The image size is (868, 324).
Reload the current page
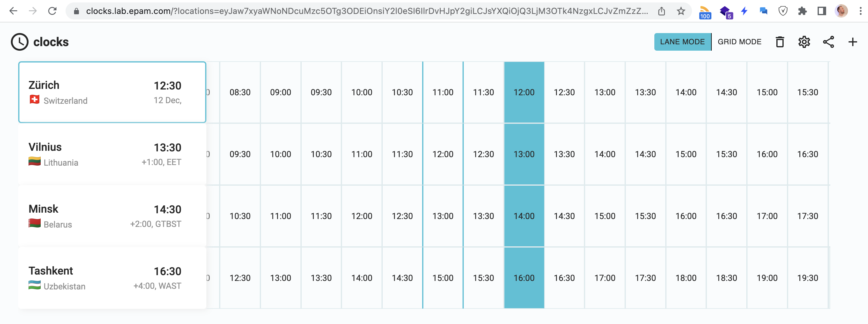point(53,11)
